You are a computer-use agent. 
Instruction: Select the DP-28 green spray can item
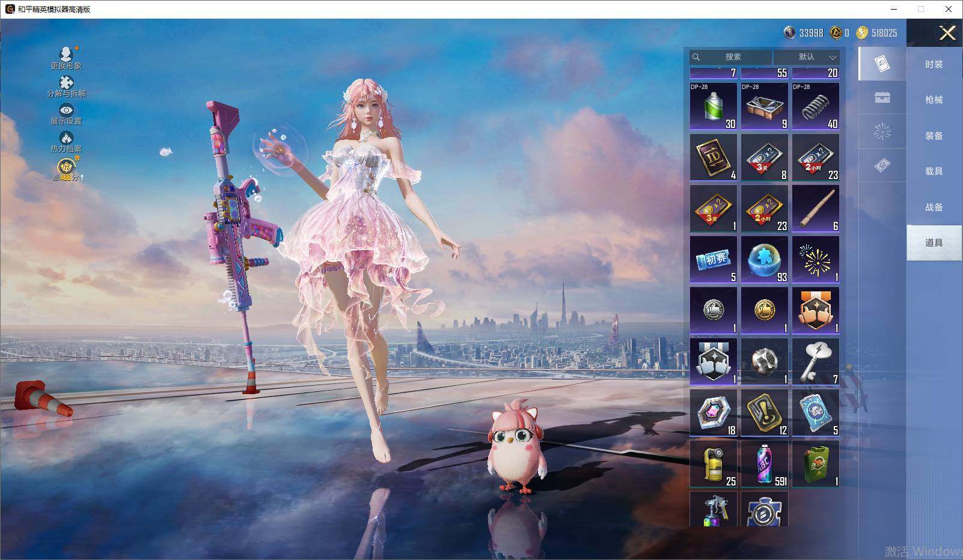click(714, 106)
